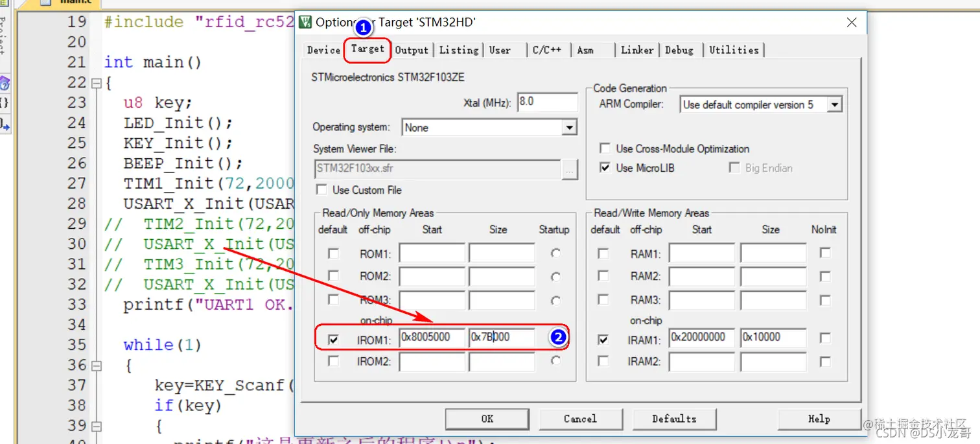
Task: Toggle the ROM2 default checkbox
Action: coord(333,276)
